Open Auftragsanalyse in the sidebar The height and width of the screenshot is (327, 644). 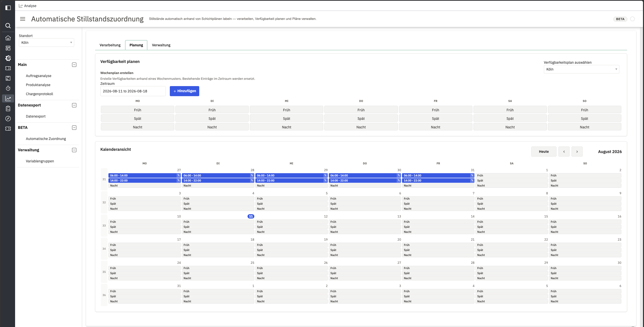(x=38, y=76)
